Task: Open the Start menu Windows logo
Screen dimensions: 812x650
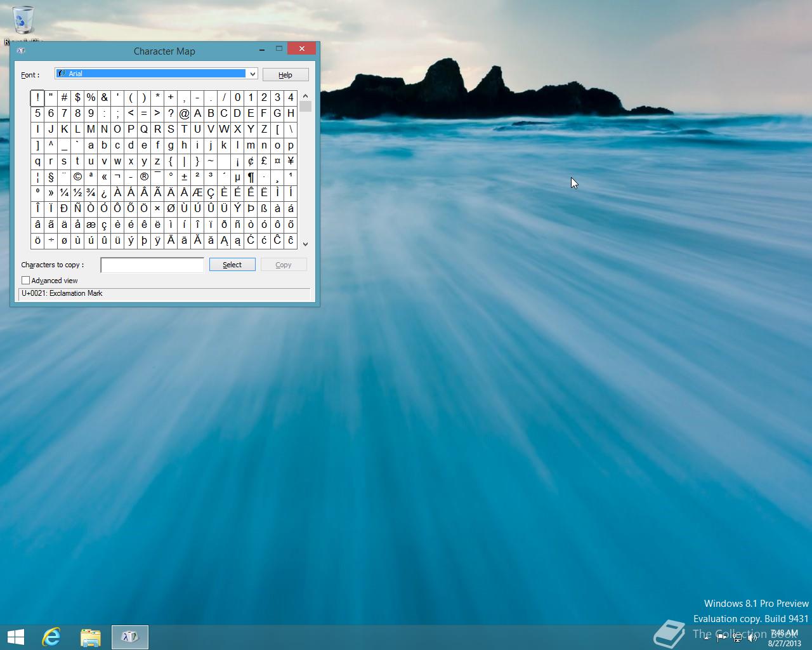Action: pos(15,637)
